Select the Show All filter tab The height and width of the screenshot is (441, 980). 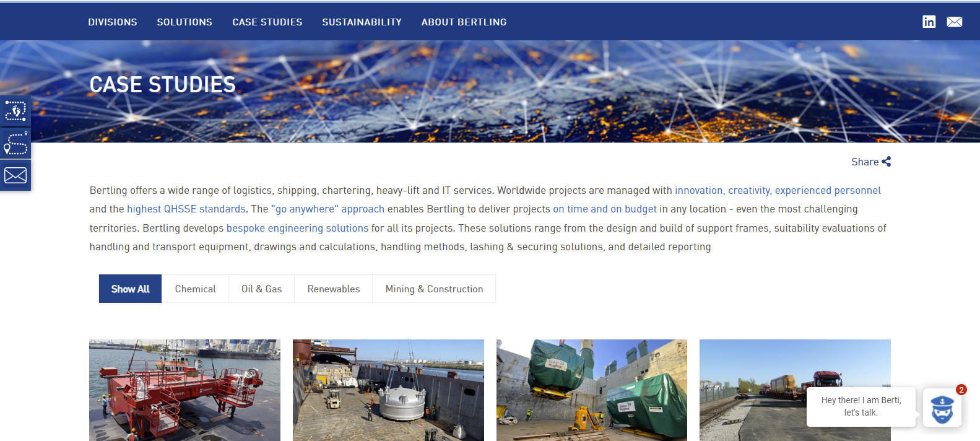(x=130, y=289)
